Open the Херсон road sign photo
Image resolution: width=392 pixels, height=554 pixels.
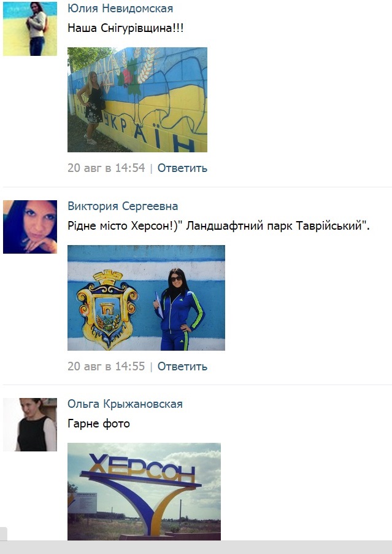pyautogui.click(x=144, y=491)
